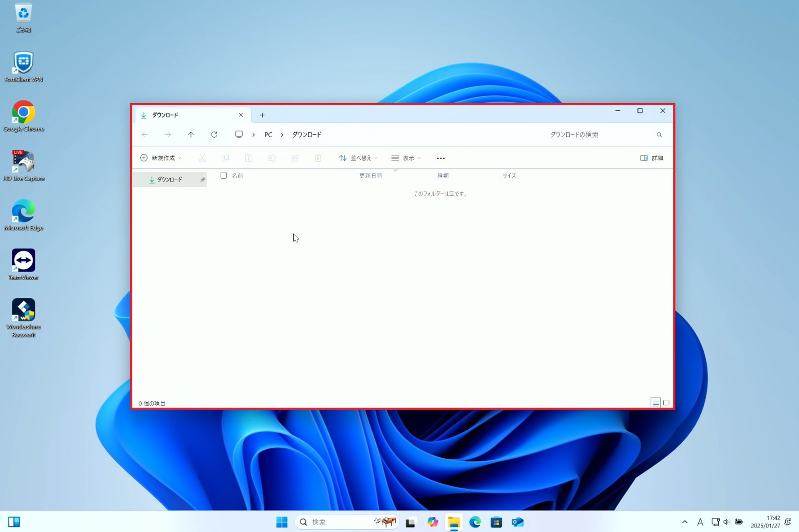799x532 pixels.
Task: Click the search magnifier icon in Explorer
Action: (659, 135)
